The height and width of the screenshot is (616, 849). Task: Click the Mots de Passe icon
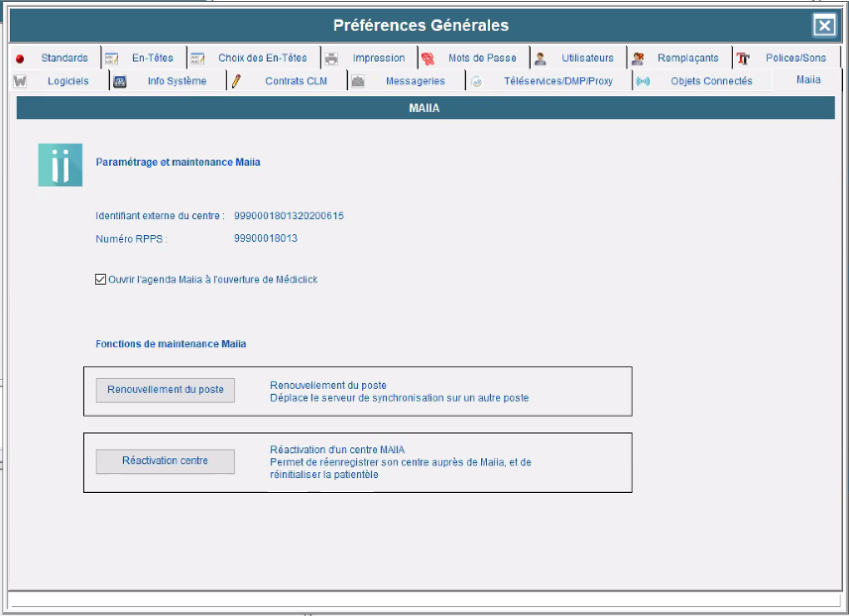pyautogui.click(x=427, y=59)
